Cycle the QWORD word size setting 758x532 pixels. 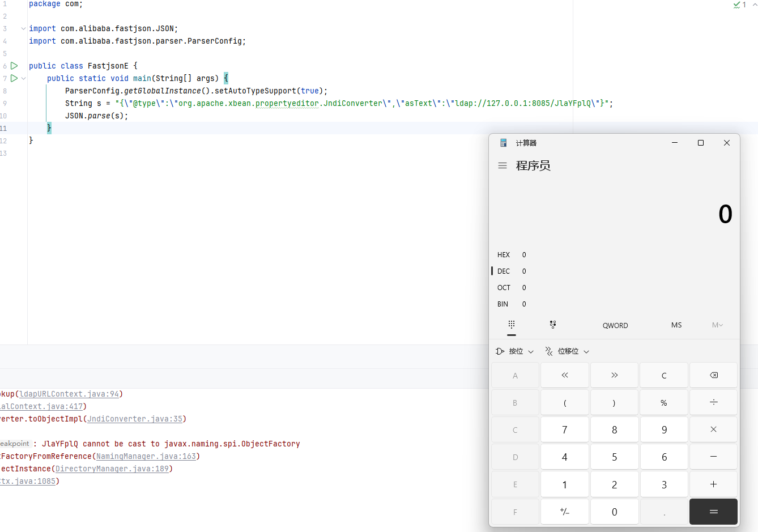[615, 325]
